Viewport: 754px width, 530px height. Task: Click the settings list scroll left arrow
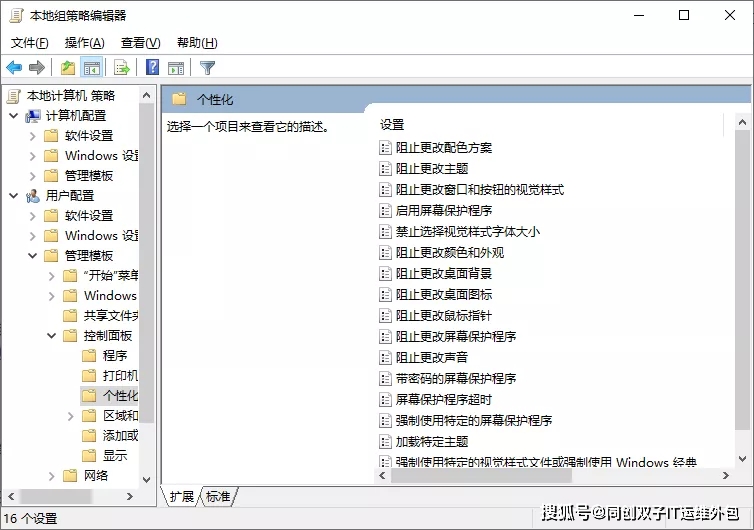pyautogui.click(x=382, y=476)
